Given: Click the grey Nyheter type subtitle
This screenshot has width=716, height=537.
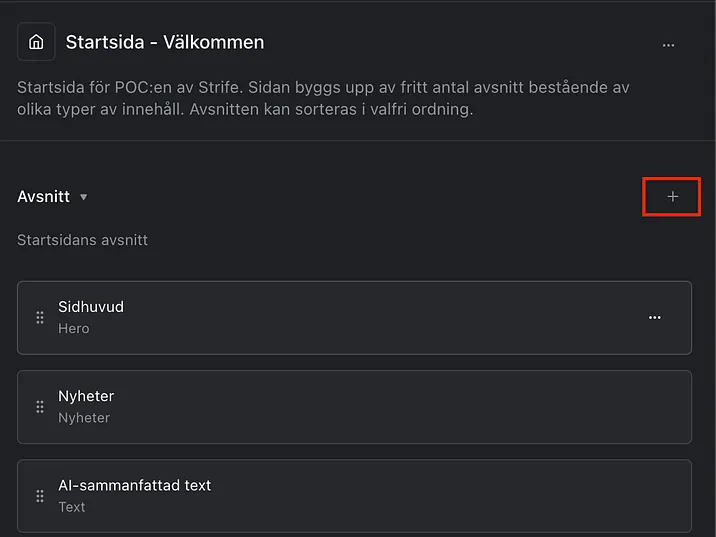Looking at the screenshot, I should tap(84, 418).
